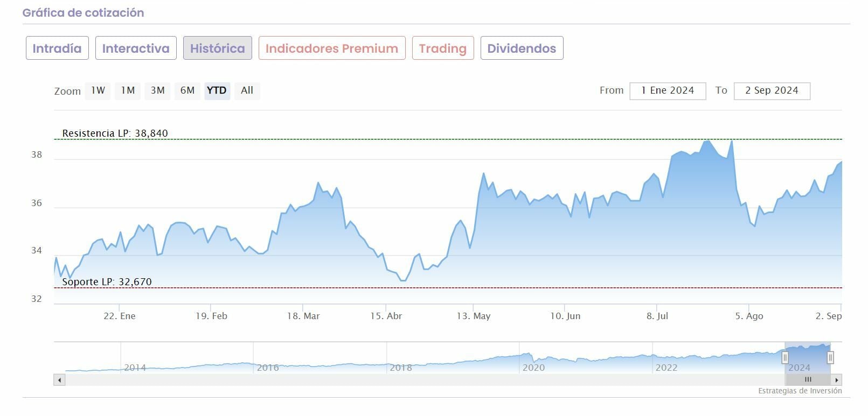Grab the left navigator range handle
Screen dimensions: 868x416
pos(785,357)
